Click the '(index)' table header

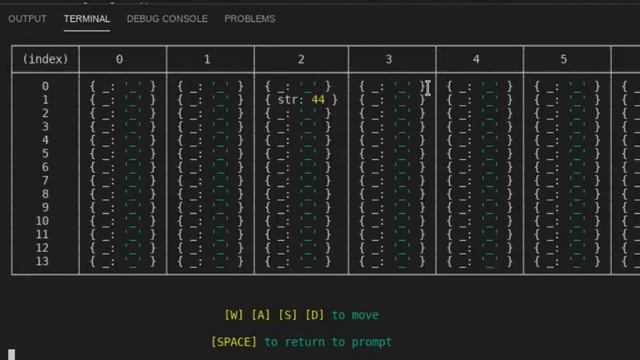point(45,59)
